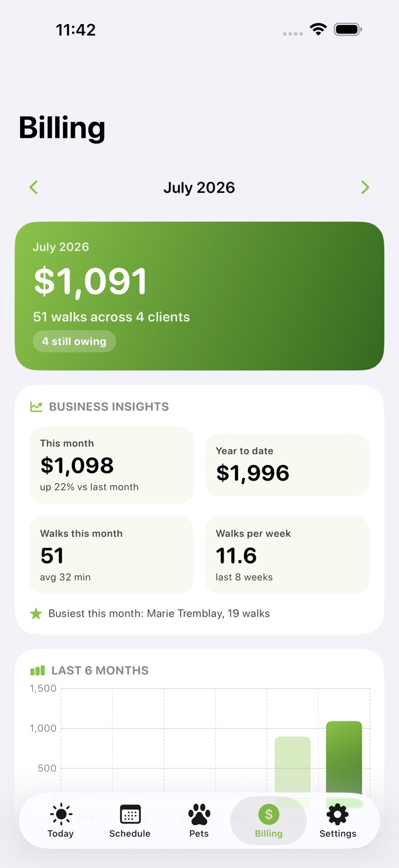Select the Billing dollar icon
The width and height of the screenshot is (399, 868).
(269, 815)
